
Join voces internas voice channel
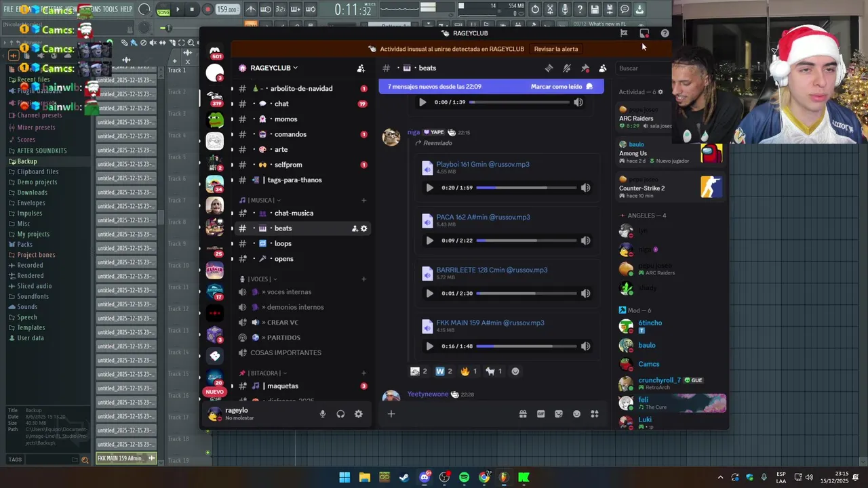(x=301, y=292)
